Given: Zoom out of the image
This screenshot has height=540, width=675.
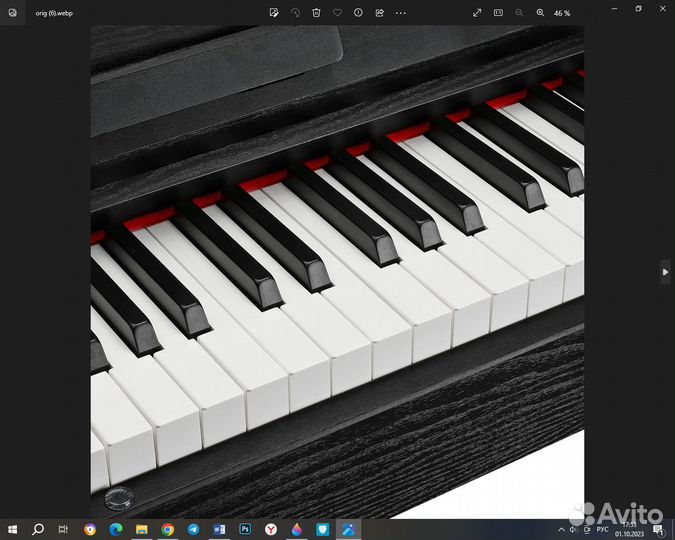Looking at the screenshot, I should click(519, 13).
